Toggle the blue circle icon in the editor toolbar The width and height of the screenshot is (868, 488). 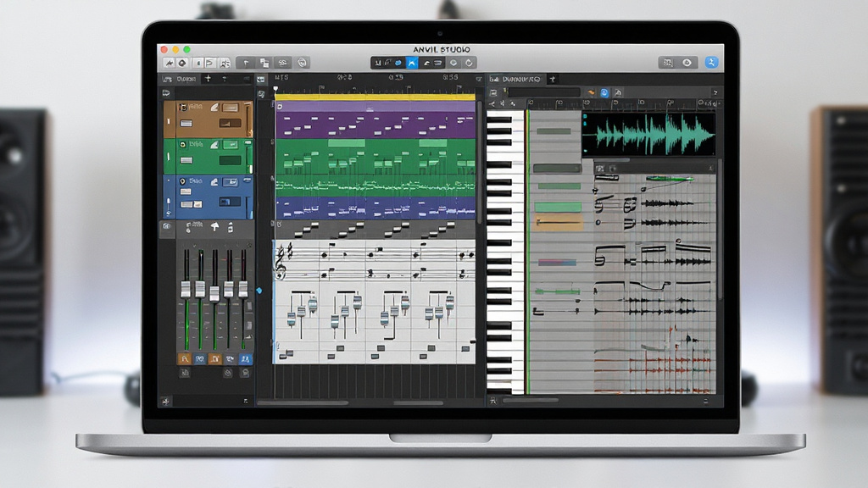pos(604,93)
